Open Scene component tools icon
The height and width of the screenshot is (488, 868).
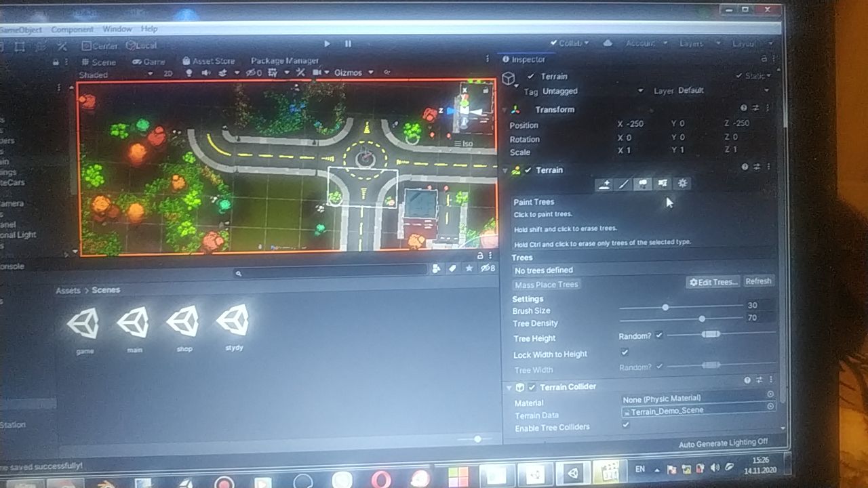coord(300,73)
